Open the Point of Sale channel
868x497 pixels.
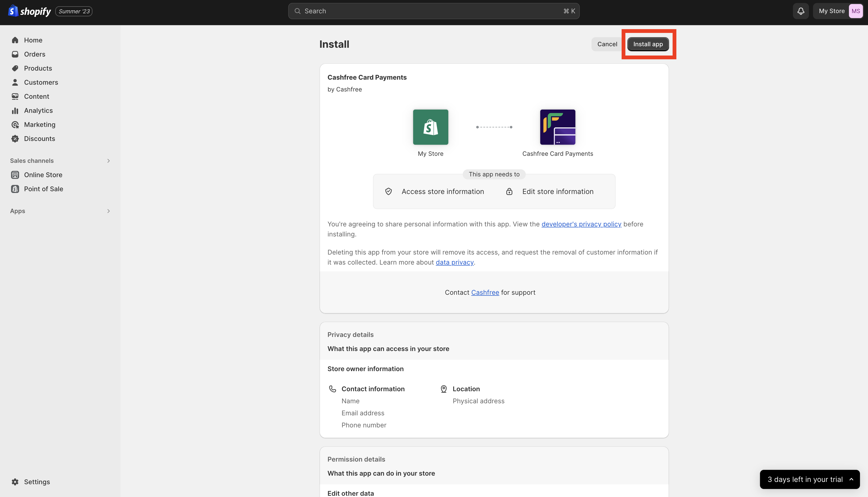tap(43, 189)
